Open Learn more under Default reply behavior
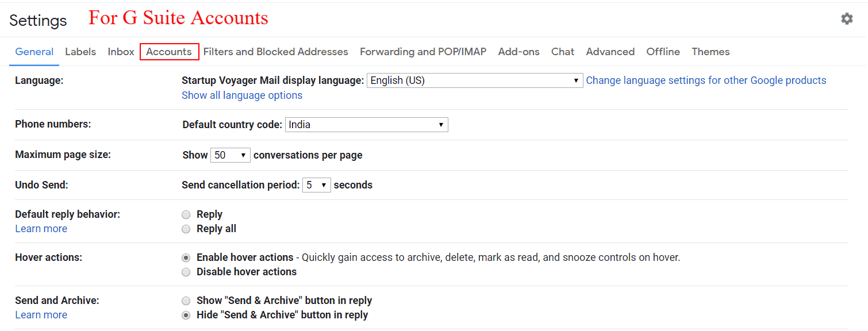This screenshot has height=331, width=868. pyautogui.click(x=41, y=229)
